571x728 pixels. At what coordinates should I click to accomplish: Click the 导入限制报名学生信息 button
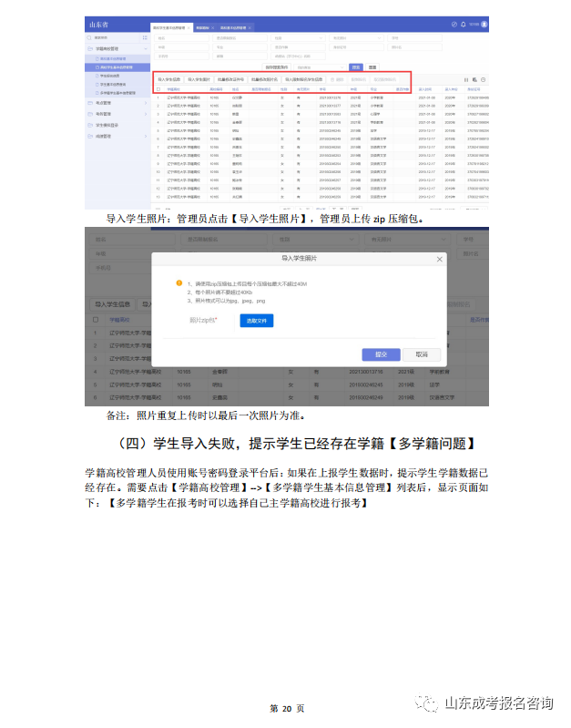pyautogui.click(x=304, y=80)
